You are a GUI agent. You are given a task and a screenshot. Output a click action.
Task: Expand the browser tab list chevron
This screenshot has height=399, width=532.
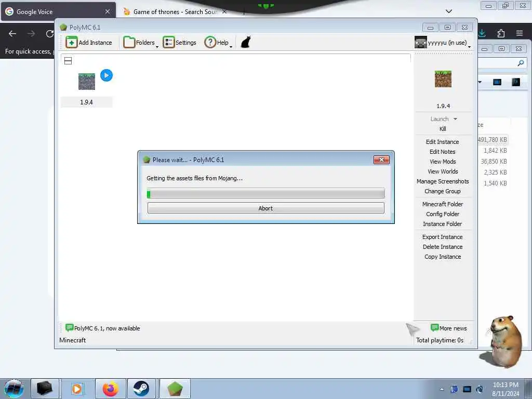coord(449,11)
